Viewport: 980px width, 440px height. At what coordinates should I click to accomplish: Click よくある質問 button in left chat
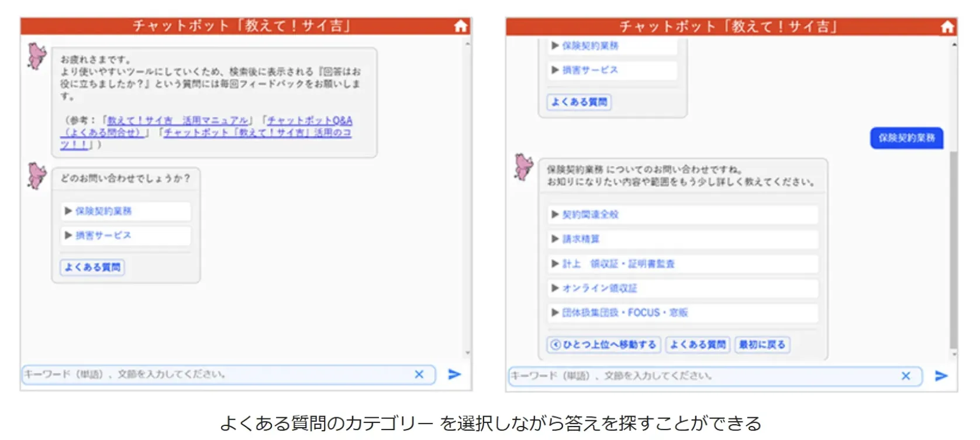[92, 267]
